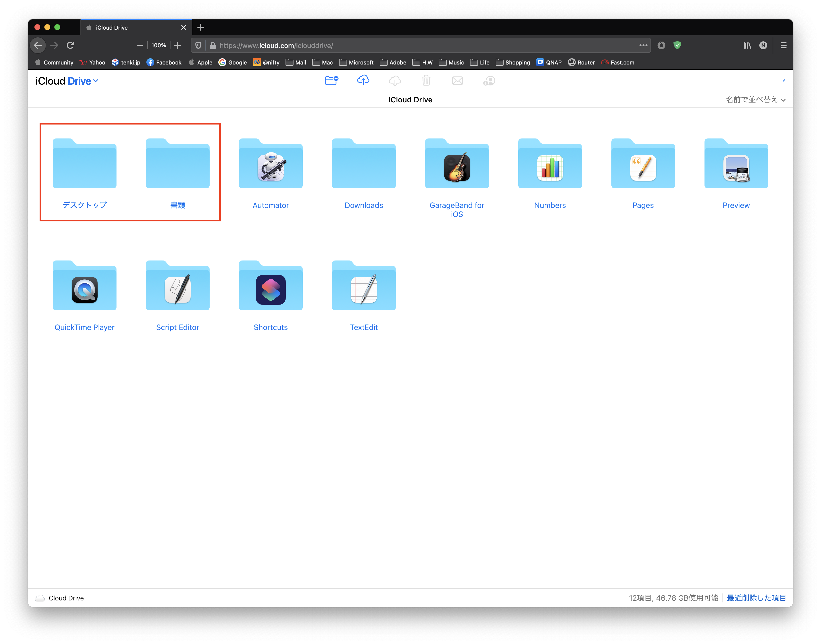Click the email envelope share icon
821x644 pixels.
pyautogui.click(x=457, y=81)
